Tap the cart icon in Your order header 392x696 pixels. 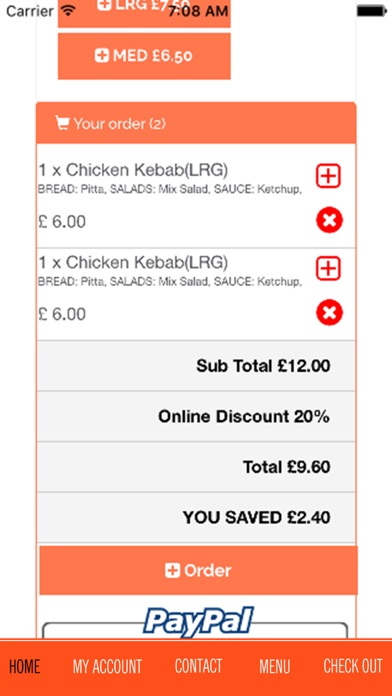tap(62, 123)
